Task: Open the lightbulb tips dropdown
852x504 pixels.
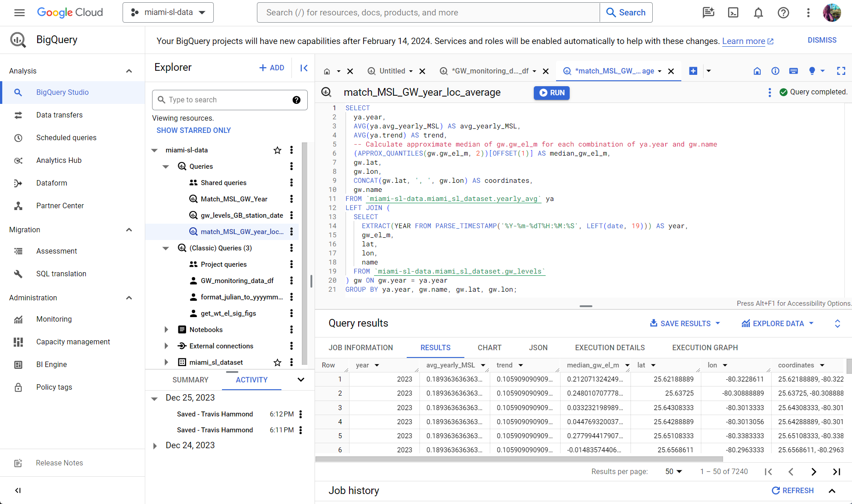Action: point(817,71)
